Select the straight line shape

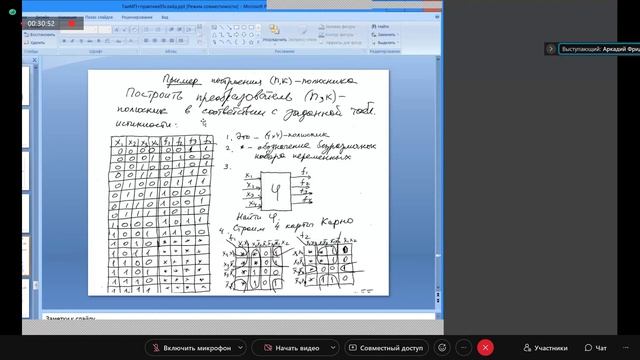[221, 27]
